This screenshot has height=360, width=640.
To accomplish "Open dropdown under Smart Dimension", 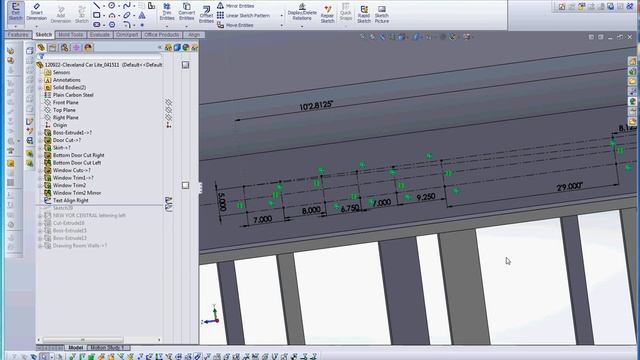I will 36,26.
